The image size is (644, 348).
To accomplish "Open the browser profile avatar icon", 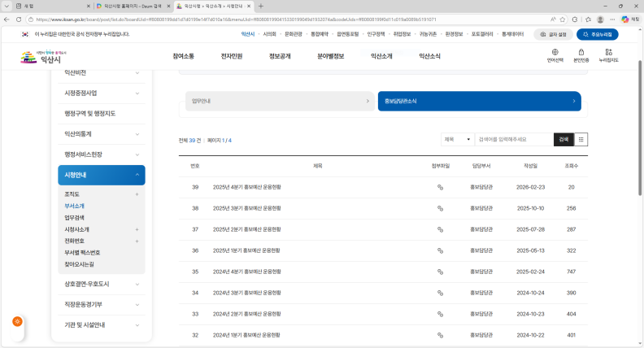I will [600, 20].
